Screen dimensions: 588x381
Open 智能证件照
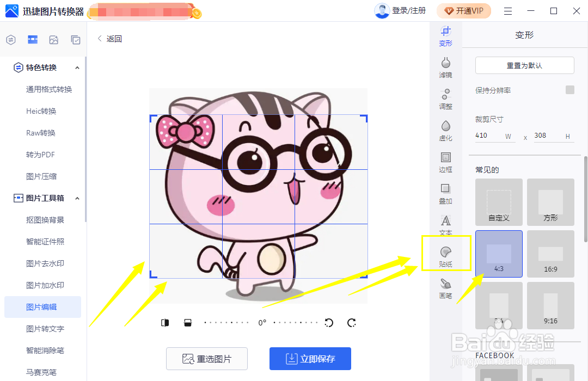tap(45, 242)
